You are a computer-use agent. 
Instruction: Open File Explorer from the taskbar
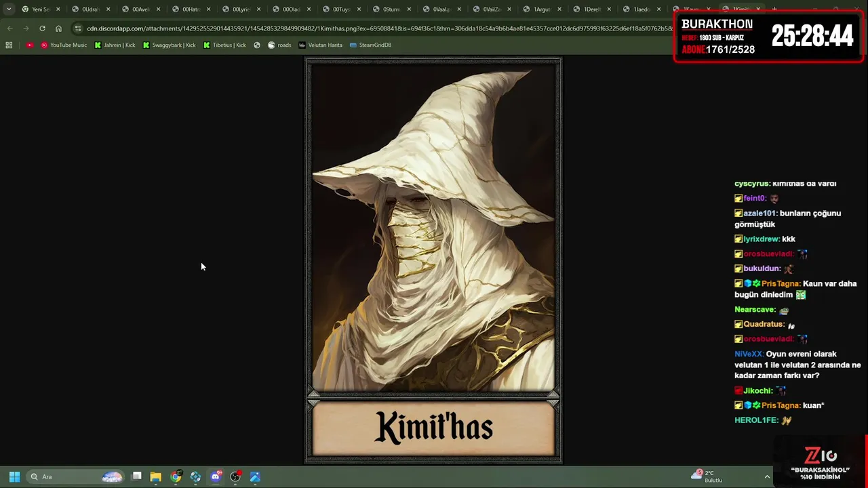pyautogui.click(x=156, y=476)
